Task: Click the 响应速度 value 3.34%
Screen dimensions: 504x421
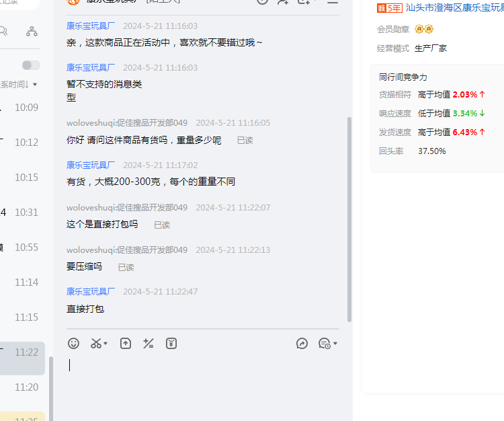Action: pyautogui.click(x=465, y=114)
